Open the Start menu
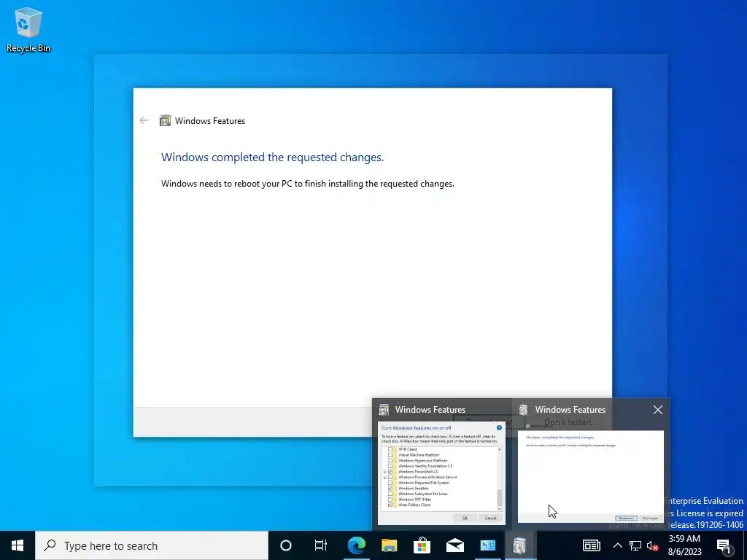 point(18,545)
